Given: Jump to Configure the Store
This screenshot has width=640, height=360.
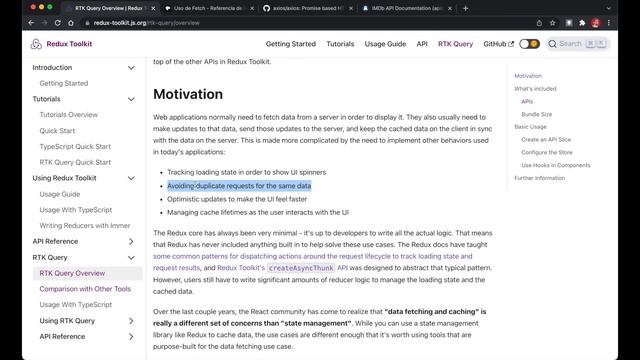Looking at the screenshot, I should [x=547, y=152].
